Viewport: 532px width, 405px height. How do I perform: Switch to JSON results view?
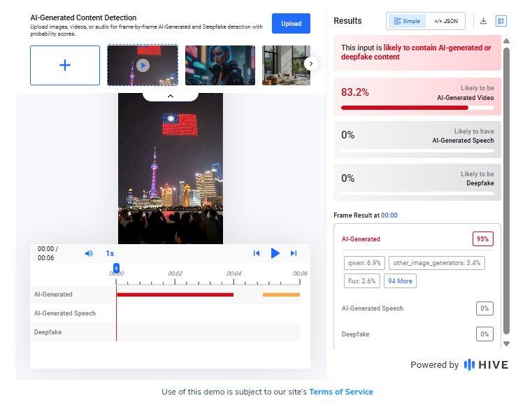446,21
